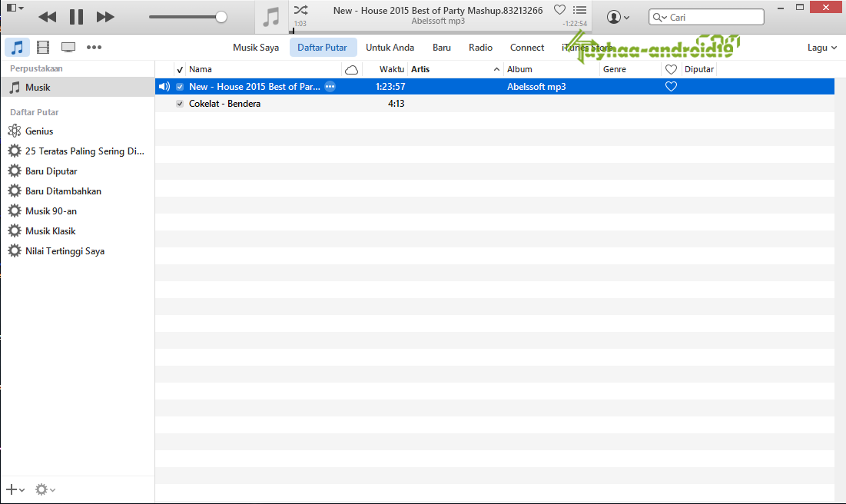This screenshot has height=504, width=846.
Task: Click the speaker now-playing icon in row
Action: (164, 86)
